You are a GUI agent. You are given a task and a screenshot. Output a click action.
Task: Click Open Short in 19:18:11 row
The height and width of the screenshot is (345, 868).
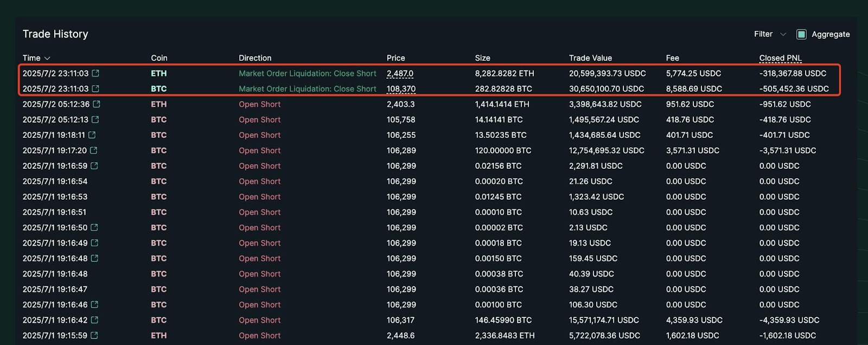point(260,135)
